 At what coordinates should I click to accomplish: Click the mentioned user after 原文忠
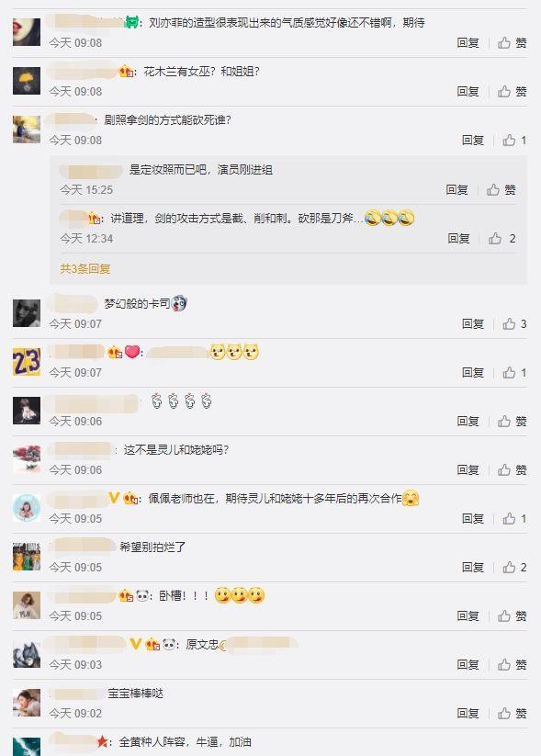(x=258, y=645)
